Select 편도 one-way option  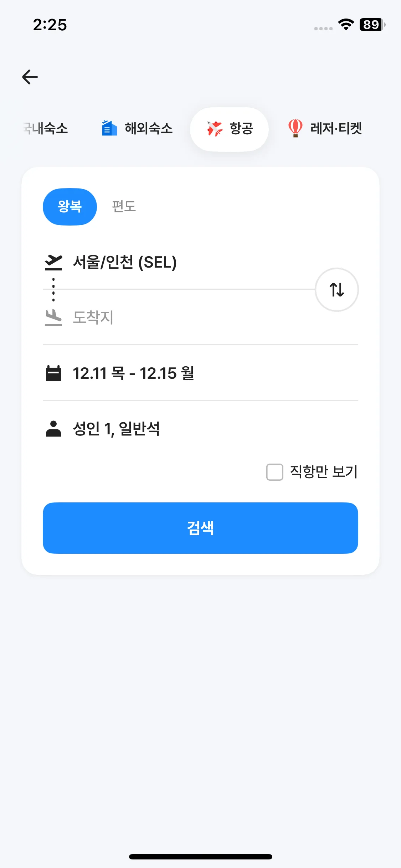pos(124,207)
